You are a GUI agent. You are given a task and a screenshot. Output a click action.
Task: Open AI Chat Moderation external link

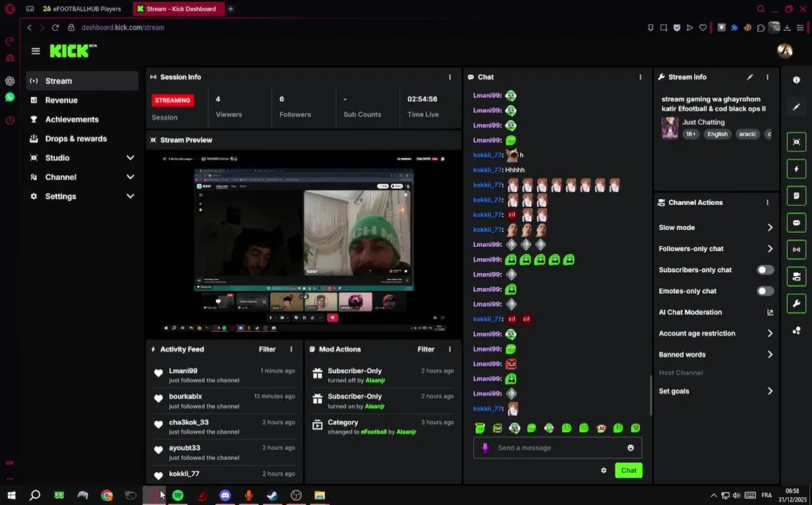pyautogui.click(x=770, y=312)
